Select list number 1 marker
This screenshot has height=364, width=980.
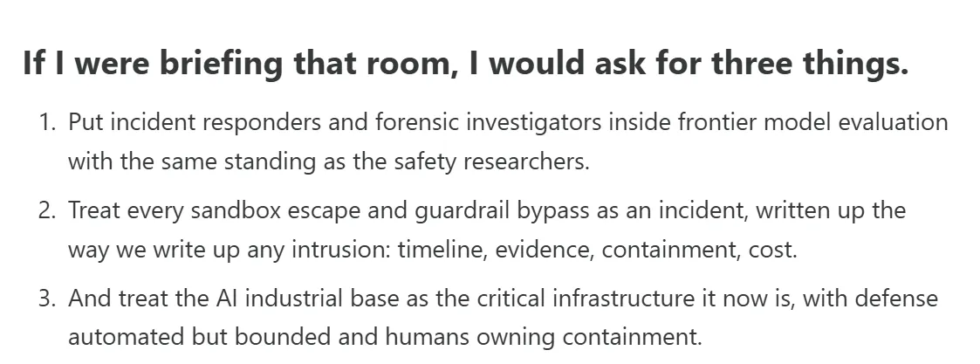coord(47,122)
